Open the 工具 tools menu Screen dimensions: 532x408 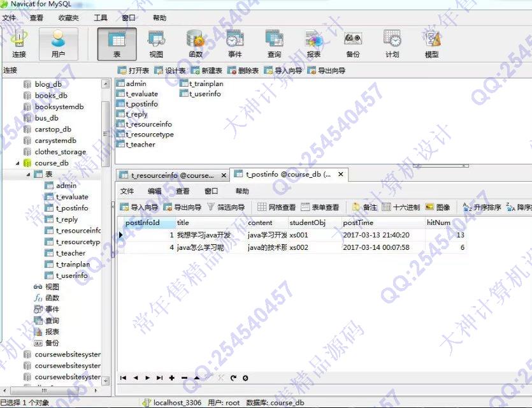point(101,18)
